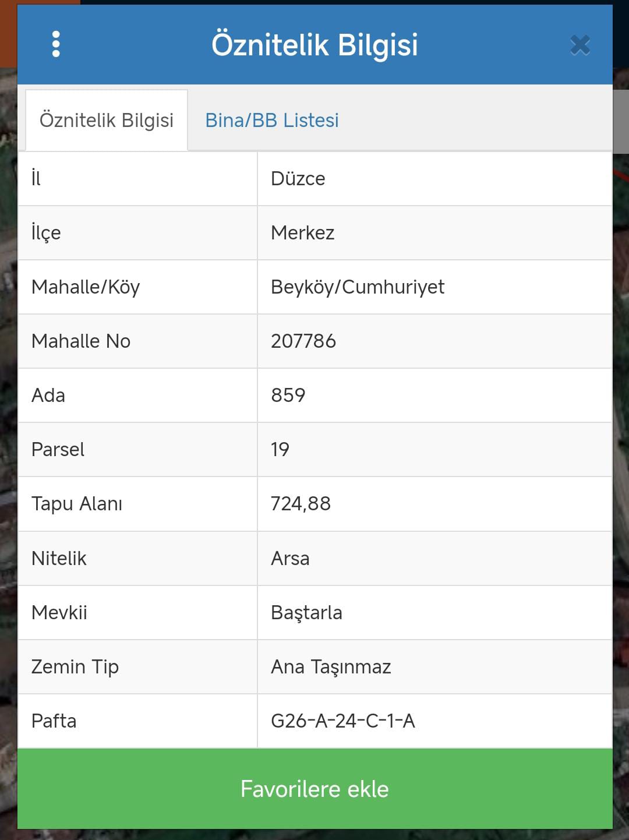Click the Zemin Tip value Ana Taşınmaz
This screenshot has width=629, height=840.
coord(331,666)
